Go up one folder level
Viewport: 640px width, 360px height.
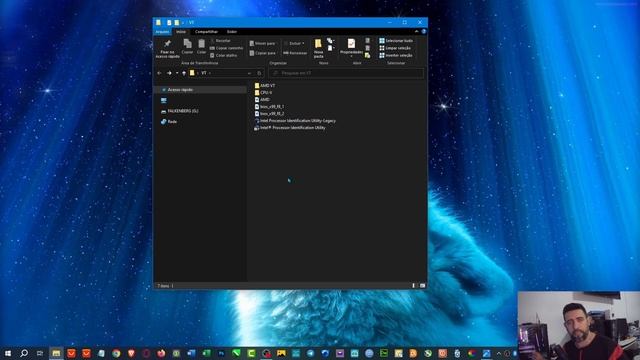pos(184,73)
